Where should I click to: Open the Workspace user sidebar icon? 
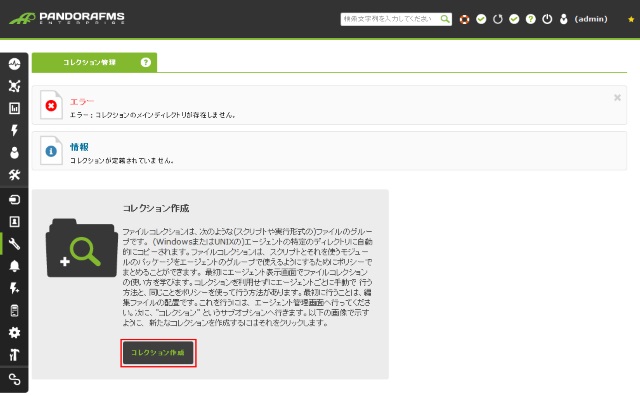click(x=14, y=153)
